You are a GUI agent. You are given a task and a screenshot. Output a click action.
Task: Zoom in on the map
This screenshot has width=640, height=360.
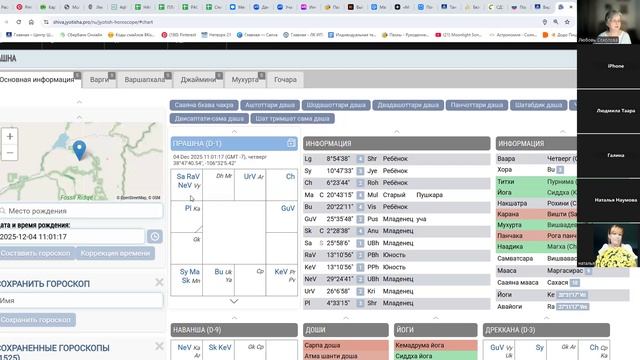pyautogui.click(x=10, y=136)
